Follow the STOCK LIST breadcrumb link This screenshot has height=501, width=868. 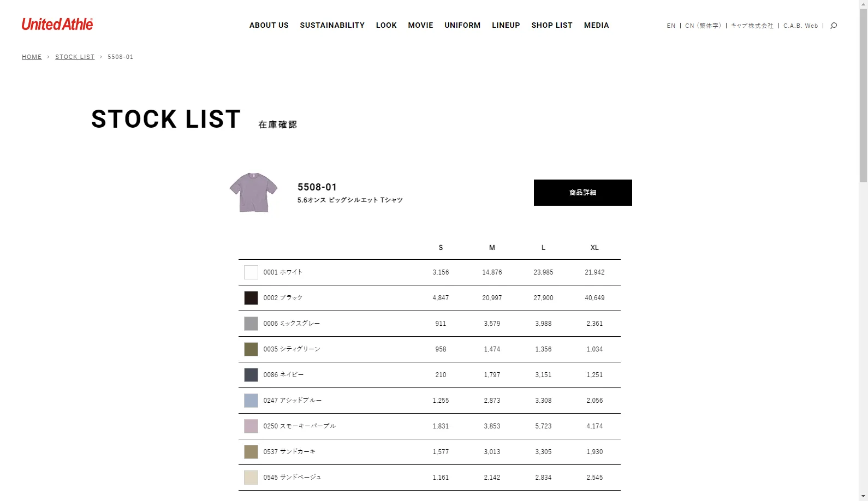[x=75, y=57]
